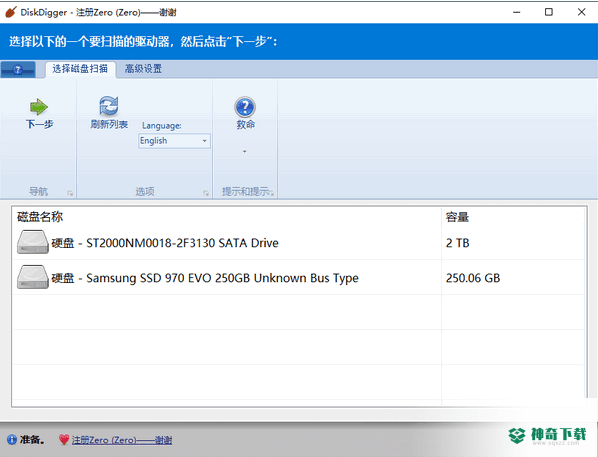Screen dimensions: 598x457
Task: Select the Samsung SSD 970 EVO drive icon
Action: 32,277
